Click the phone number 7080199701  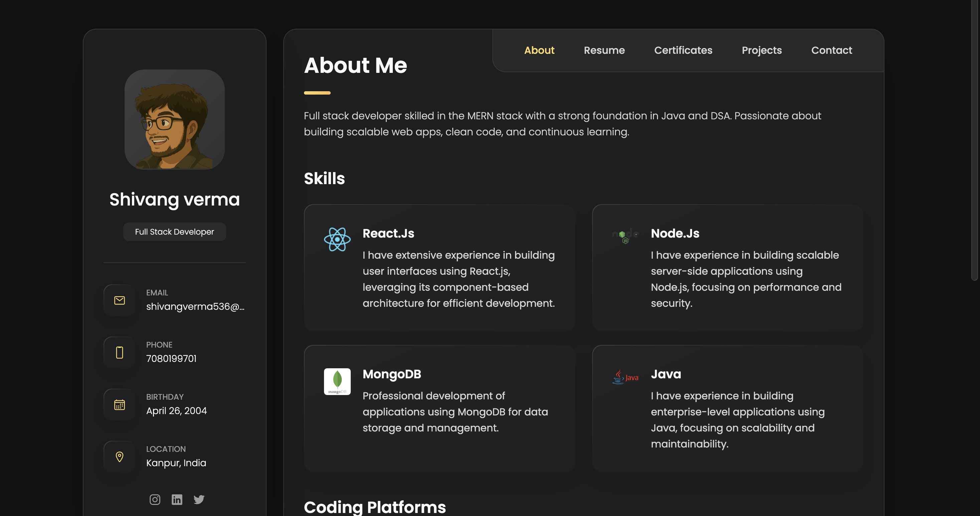click(x=171, y=359)
